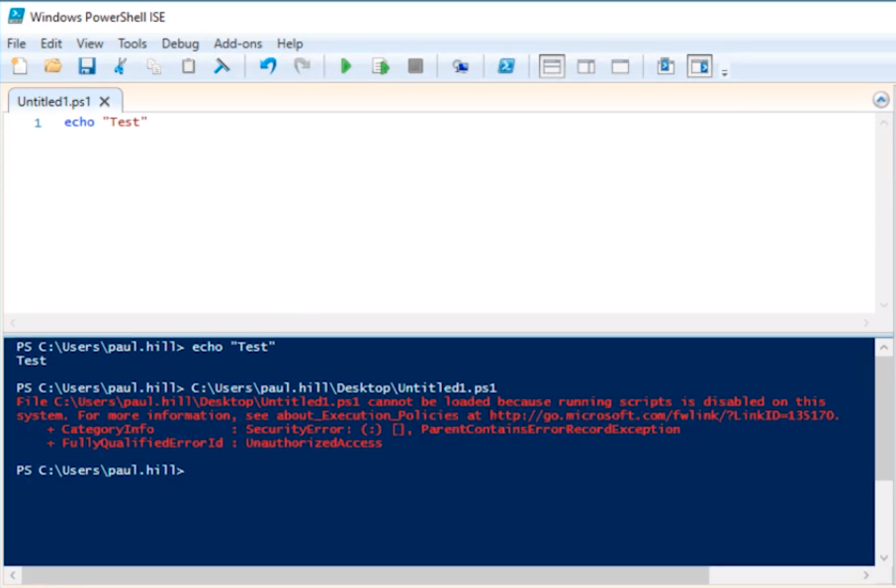Clear the console pane icon

pos(222,66)
